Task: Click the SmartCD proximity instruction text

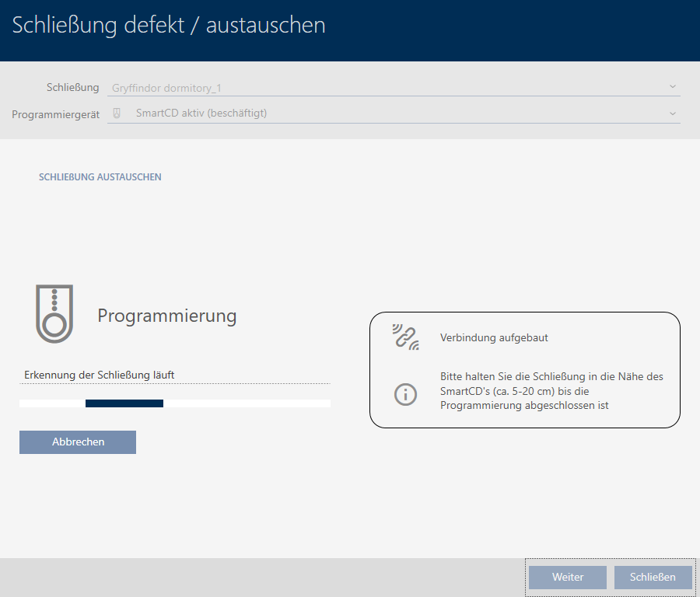Action: [x=551, y=391]
